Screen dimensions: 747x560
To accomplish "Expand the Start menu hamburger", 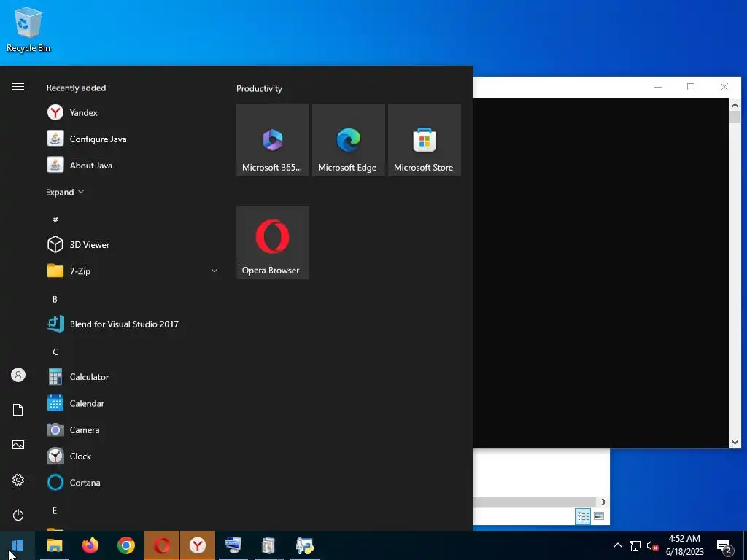I will pos(18,86).
